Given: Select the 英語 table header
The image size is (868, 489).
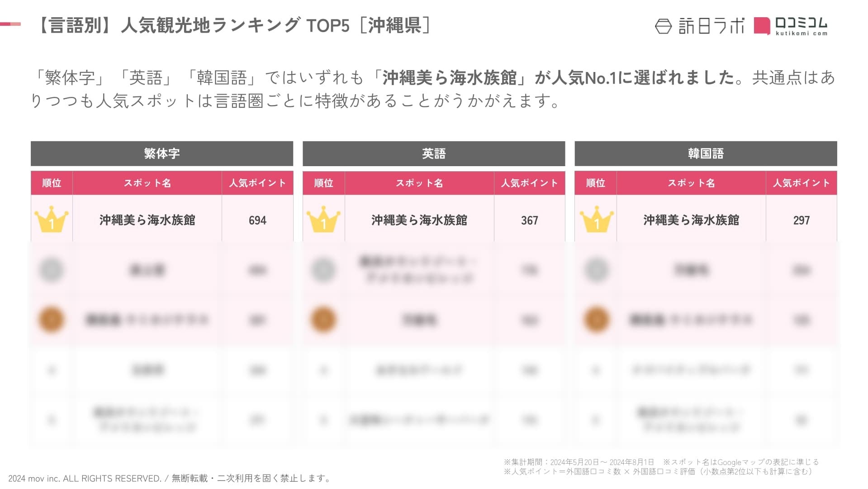Looking at the screenshot, I should tap(433, 153).
